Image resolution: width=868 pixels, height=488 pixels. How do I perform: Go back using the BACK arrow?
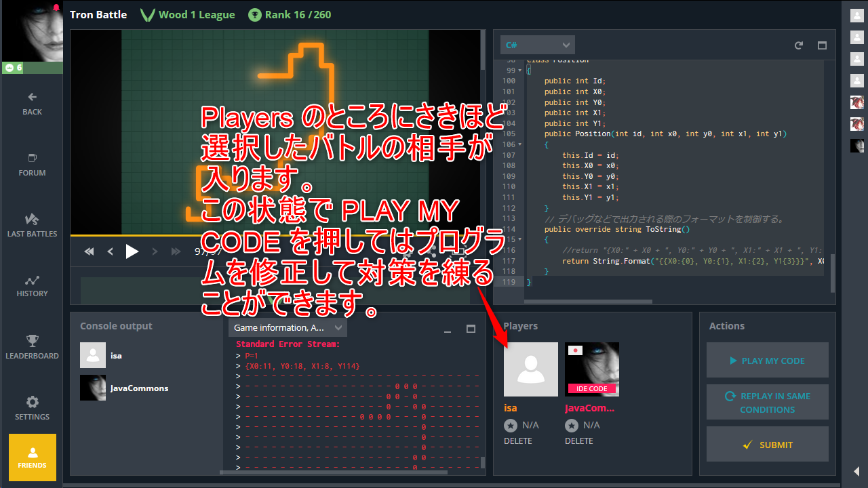point(32,104)
